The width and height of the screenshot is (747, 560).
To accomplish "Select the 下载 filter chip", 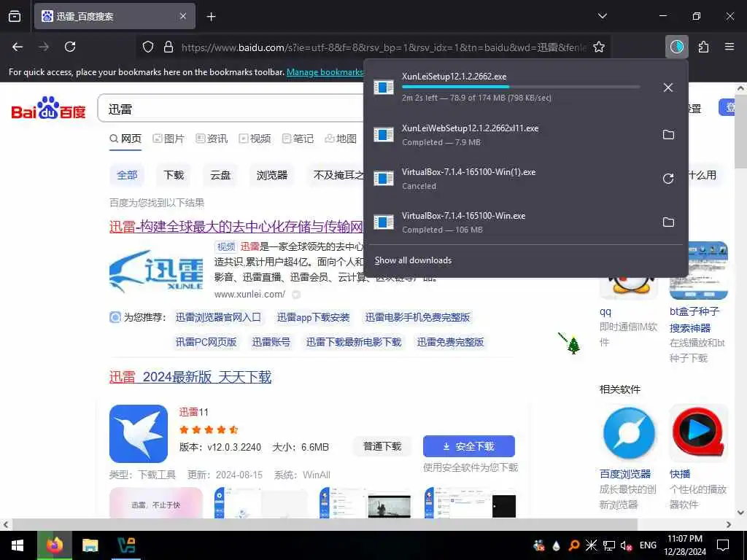I will pos(174,175).
